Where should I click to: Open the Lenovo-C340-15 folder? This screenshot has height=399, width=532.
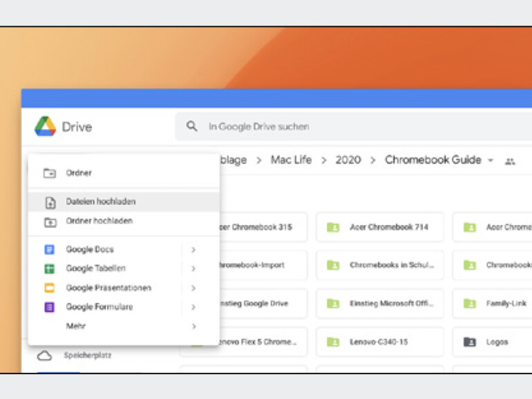380,342
